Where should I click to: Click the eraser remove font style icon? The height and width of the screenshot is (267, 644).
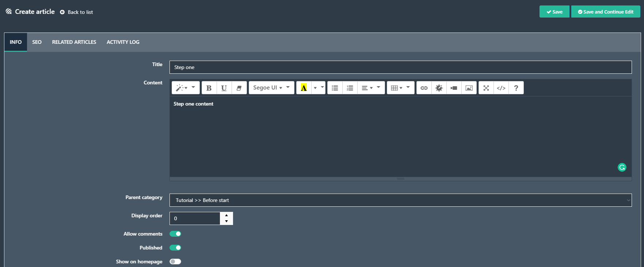[x=239, y=88]
